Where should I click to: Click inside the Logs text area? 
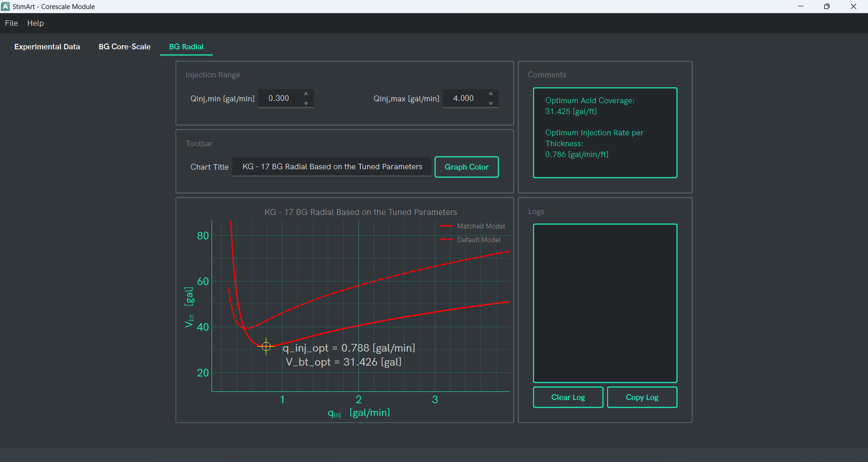(605, 302)
